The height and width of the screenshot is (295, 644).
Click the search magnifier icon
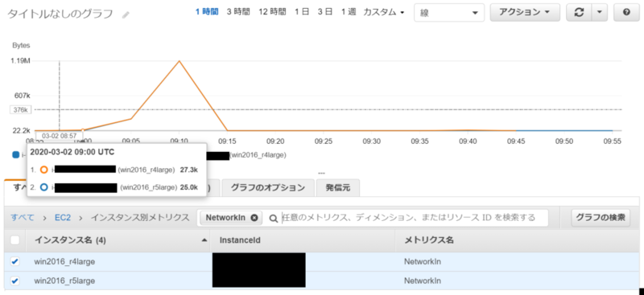coord(274,219)
